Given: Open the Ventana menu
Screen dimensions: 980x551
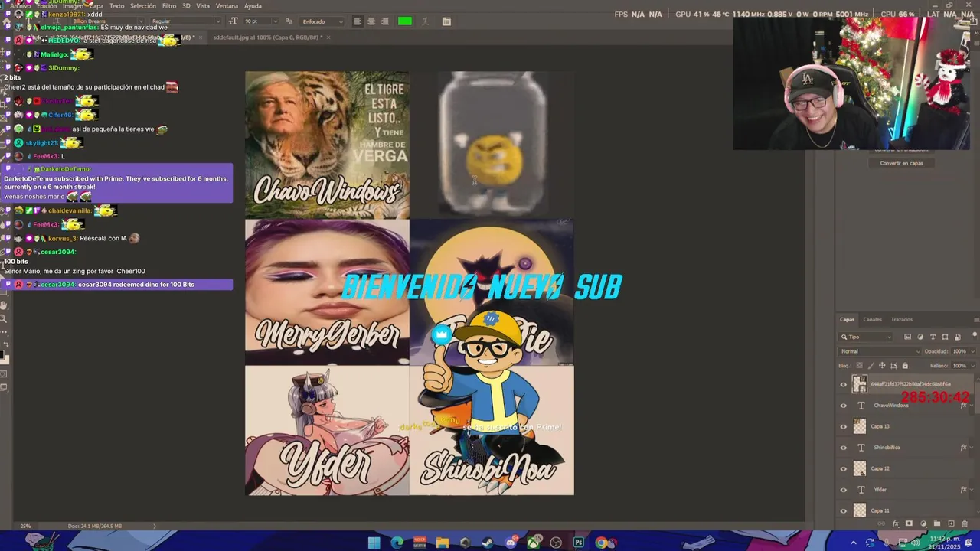Looking at the screenshot, I should (x=227, y=6).
